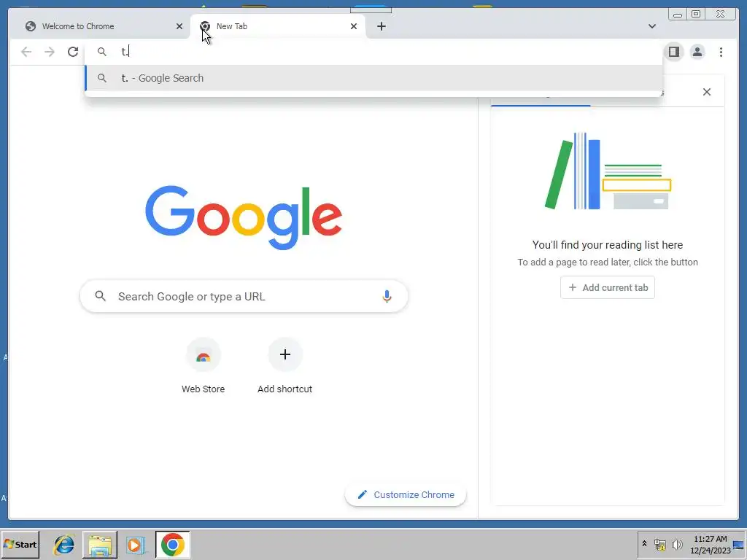Open the Windows Start menu

click(20, 544)
